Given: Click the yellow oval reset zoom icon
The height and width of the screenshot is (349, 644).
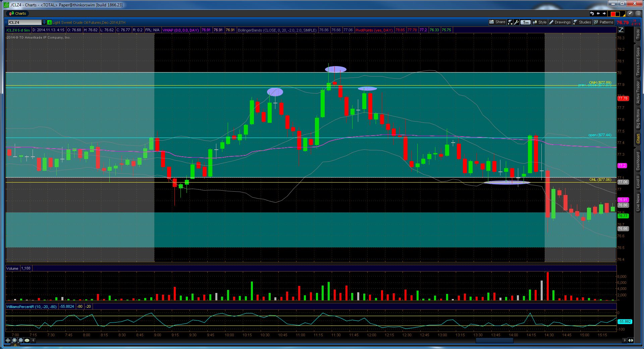Looking at the screenshot, I should coord(27,340).
